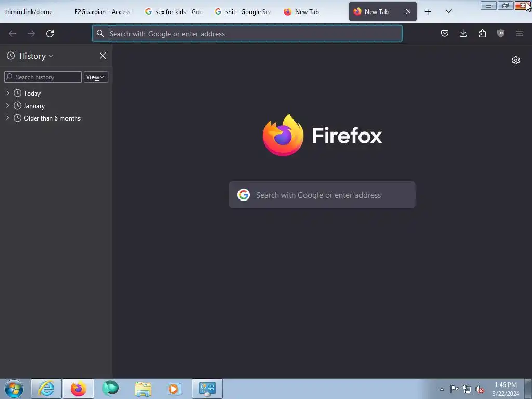Switch to the sex for kids Google tab
The width and height of the screenshot is (532, 399).
click(x=174, y=12)
